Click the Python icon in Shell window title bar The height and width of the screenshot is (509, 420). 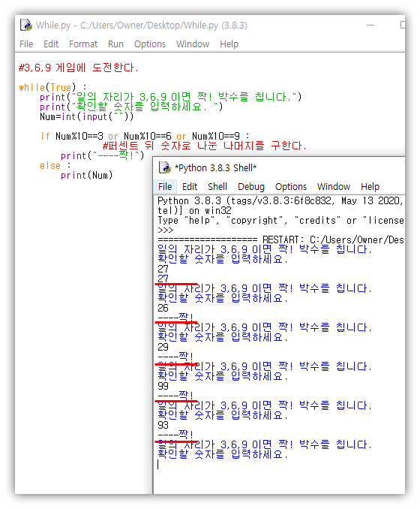pos(165,167)
